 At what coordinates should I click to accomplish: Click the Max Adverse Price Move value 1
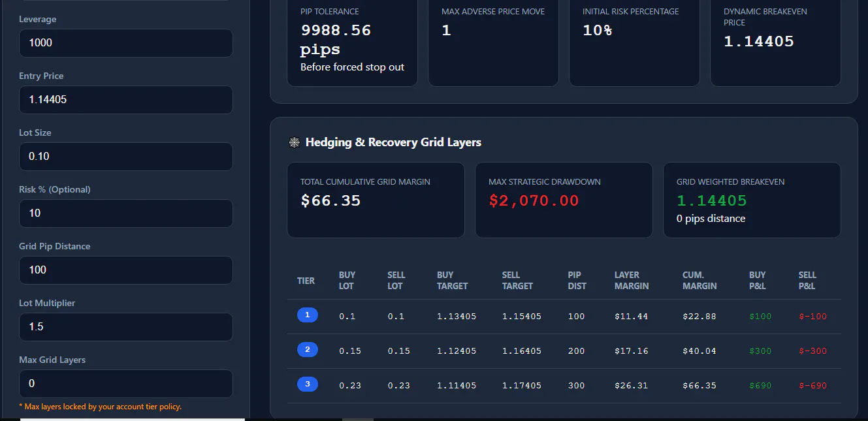tap(446, 30)
